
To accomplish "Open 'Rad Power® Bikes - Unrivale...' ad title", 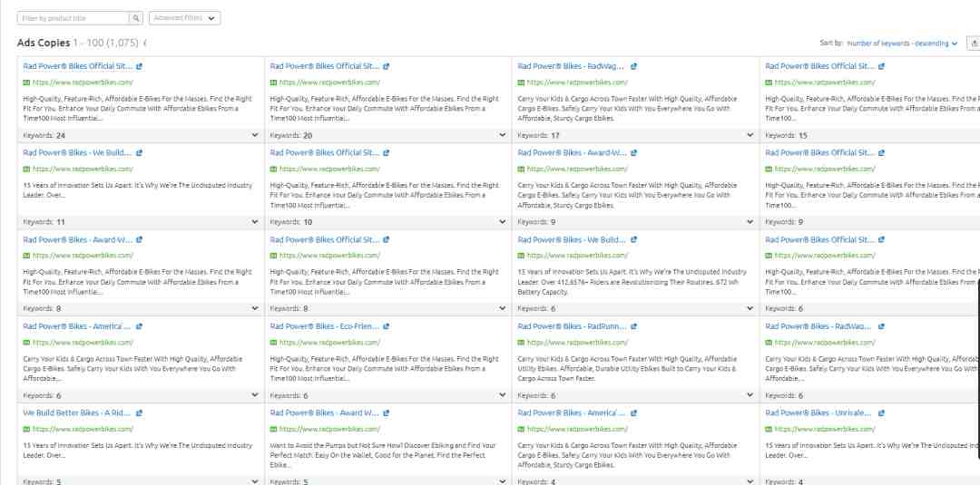I will click(818, 413).
